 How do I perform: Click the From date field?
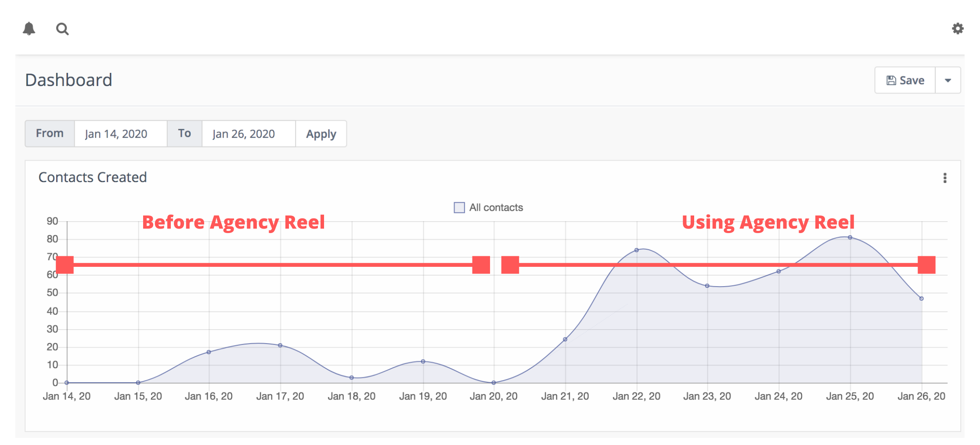pos(121,134)
